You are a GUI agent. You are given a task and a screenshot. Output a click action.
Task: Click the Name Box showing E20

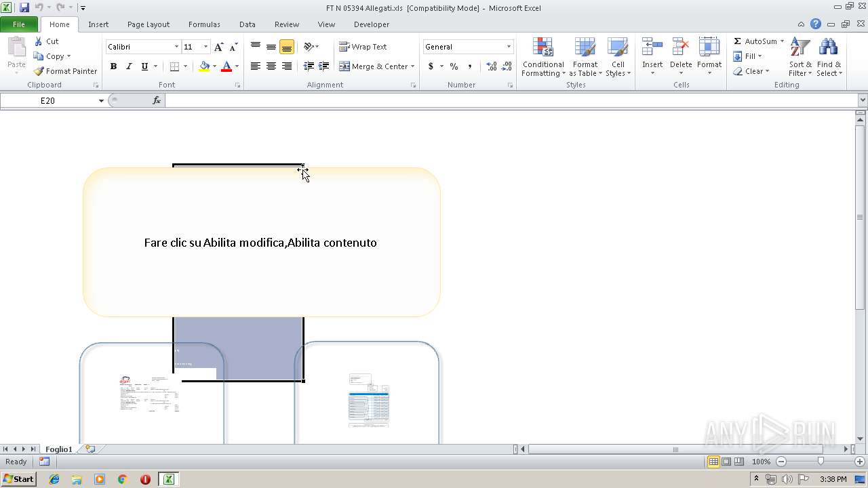47,100
